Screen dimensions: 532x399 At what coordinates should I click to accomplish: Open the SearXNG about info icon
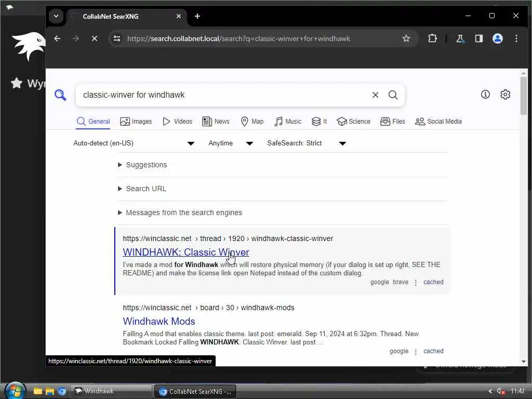click(485, 95)
